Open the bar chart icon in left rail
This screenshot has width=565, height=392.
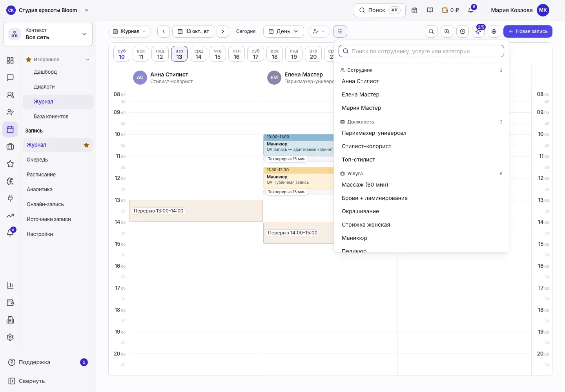tap(10, 285)
